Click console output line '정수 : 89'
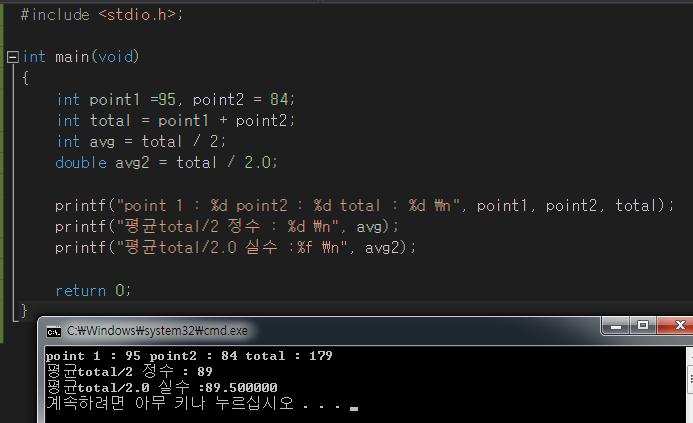This screenshot has width=693, height=423. click(129, 371)
